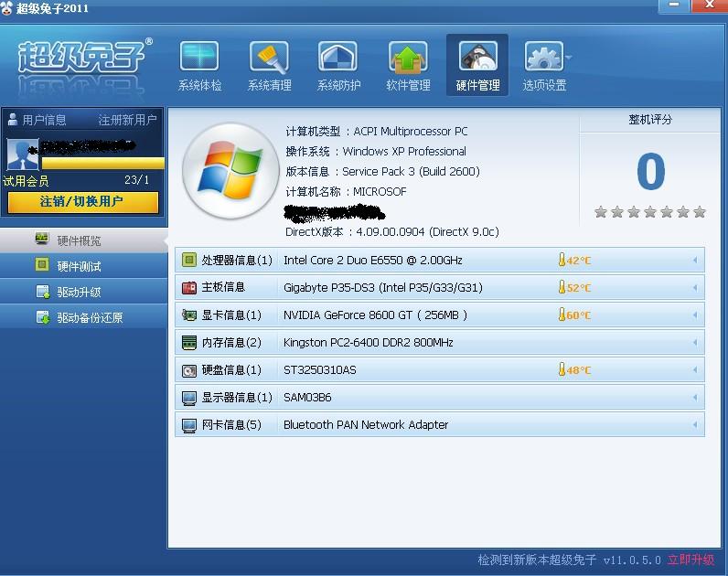Click the 硬件概览 sidebar icon
The width and height of the screenshot is (728, 576).
pyautogui.click(x=42, y=238)
